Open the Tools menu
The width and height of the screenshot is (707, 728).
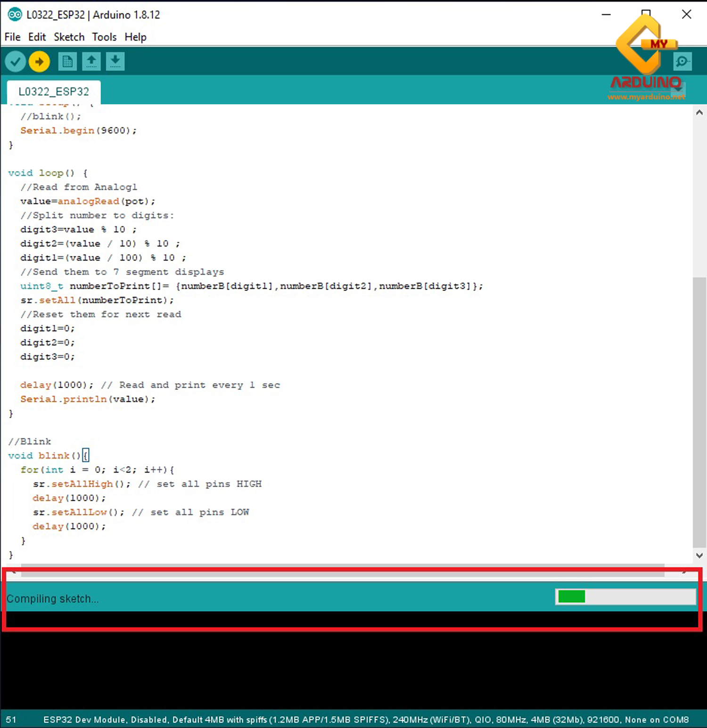(104, 37)
